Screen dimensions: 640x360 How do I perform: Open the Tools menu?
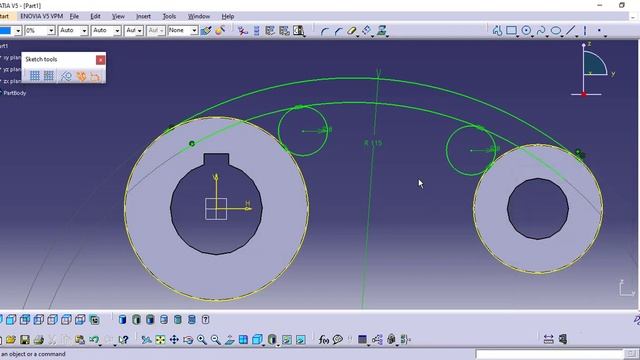169,16
